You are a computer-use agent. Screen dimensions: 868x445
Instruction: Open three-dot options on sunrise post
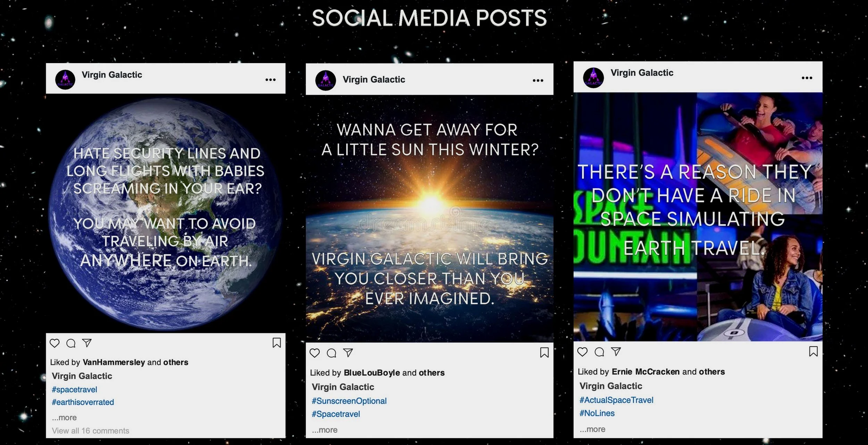click(538, 80)
